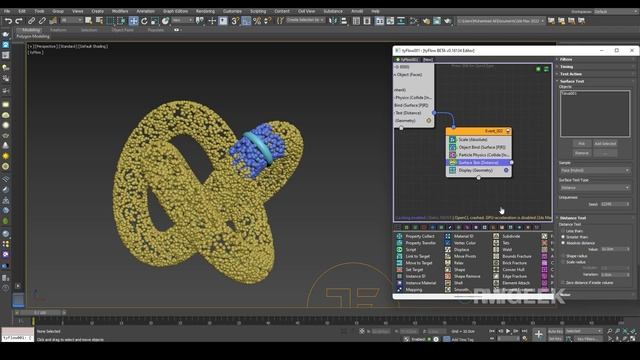This screenshot has height=360, width=640.
Task: Select the Greater than radio button
Action: coord(563,237)
